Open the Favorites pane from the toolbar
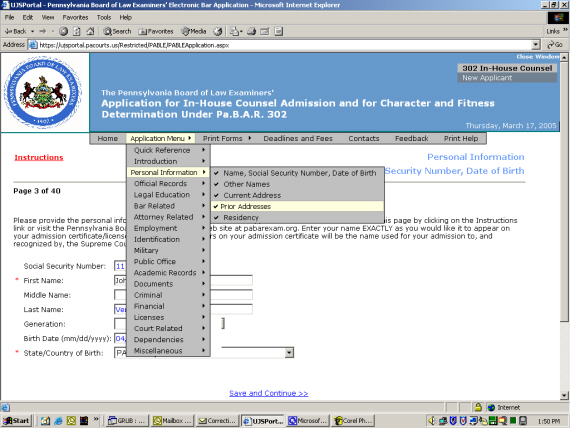The width and height of the screenshot is (570, 428). coord(156,31)
